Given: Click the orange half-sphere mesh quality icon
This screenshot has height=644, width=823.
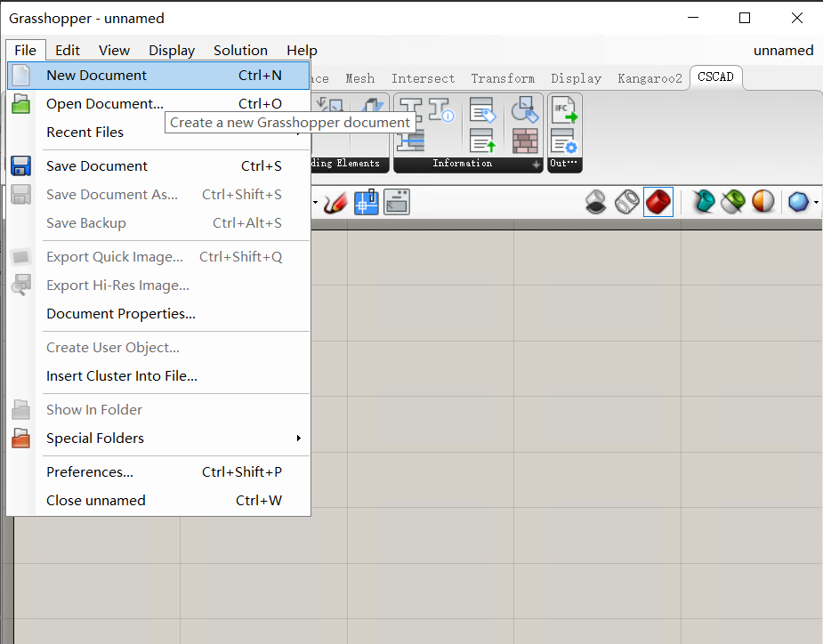Looking at the screenshot, I should [763, 202].
